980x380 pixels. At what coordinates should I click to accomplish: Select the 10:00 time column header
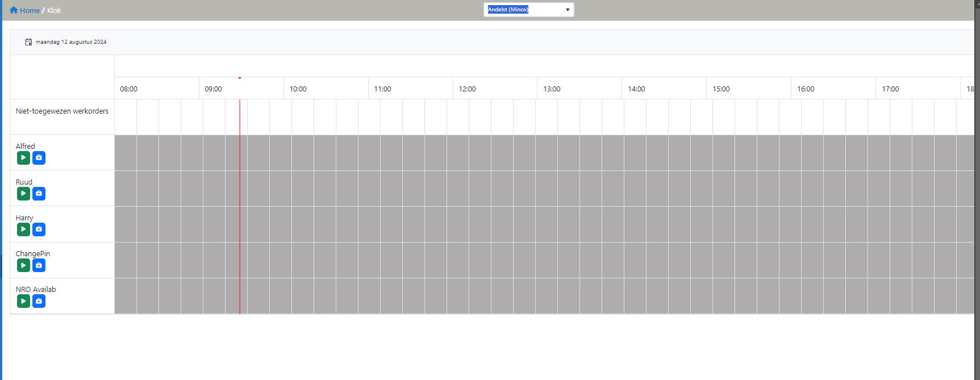click(298, 89)
